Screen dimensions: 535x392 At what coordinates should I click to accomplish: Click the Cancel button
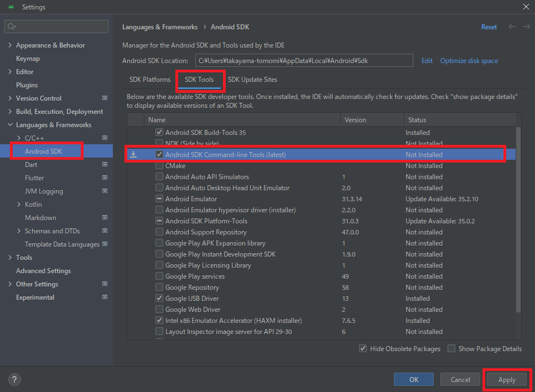460,379
